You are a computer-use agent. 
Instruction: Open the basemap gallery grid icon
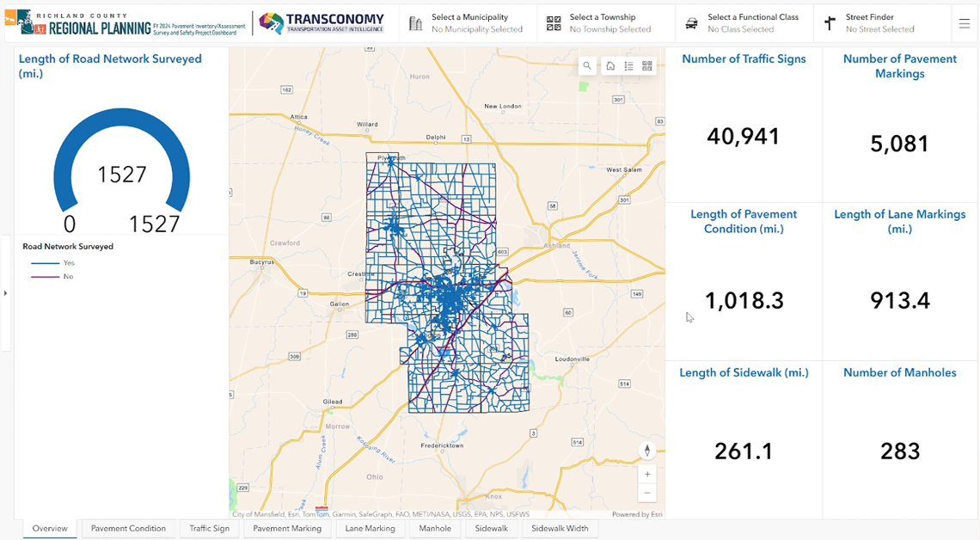(x=647, y=66)
